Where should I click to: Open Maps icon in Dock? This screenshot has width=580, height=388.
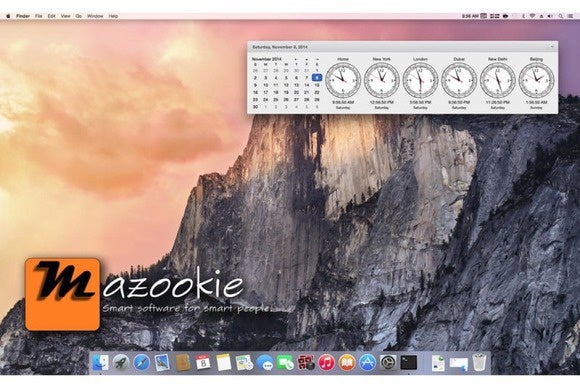244,362
